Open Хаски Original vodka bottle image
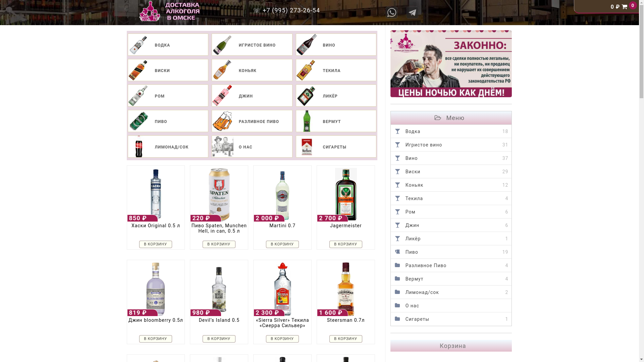Screen dimensions: 644x362 (156, 194)
